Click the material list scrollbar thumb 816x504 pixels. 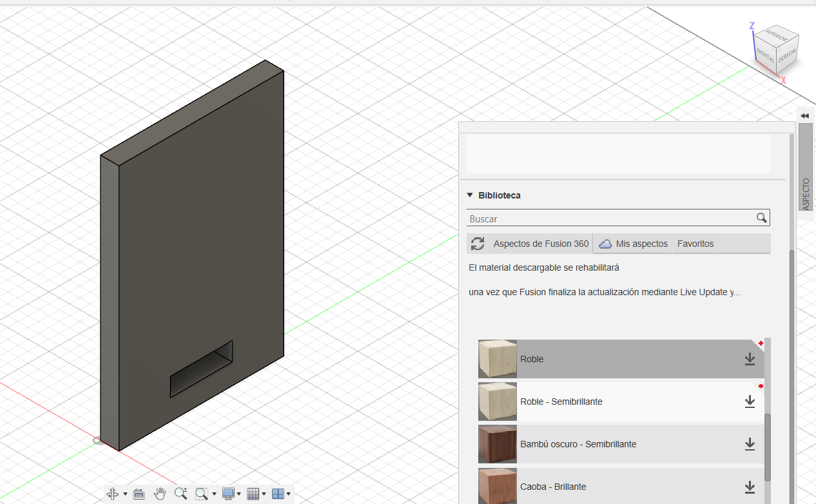[x=768, y=447]
